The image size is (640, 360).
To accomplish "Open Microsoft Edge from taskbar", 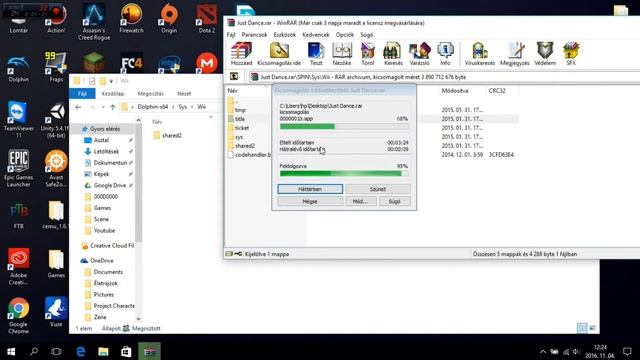I will coord(80,351).
